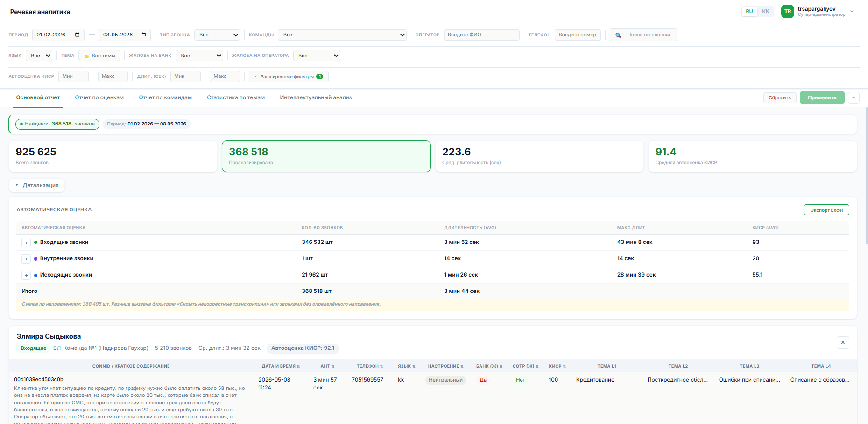The width and height of the screenshot is (868, 424).
Task: Click the КИСР 'Макс' input field
Action: coord(113,76)
